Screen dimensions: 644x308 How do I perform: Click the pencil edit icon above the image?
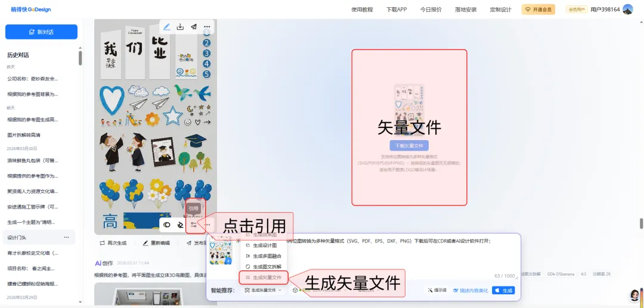point(167,27)
